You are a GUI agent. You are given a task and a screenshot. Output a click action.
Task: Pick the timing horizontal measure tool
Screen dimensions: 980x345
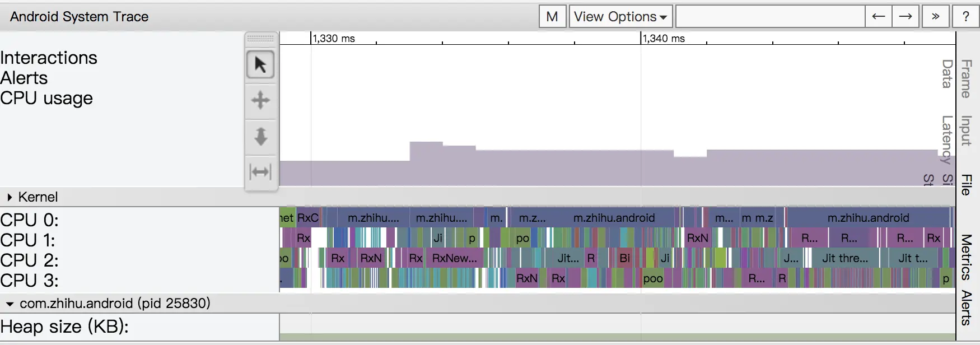[x=260, y=171]
